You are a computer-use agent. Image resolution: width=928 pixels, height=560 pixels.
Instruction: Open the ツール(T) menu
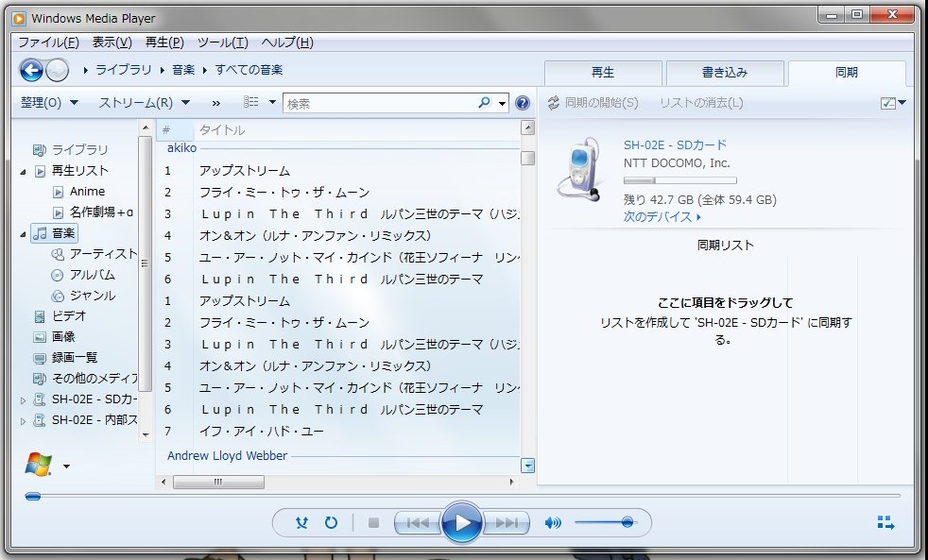click(222, 42)
